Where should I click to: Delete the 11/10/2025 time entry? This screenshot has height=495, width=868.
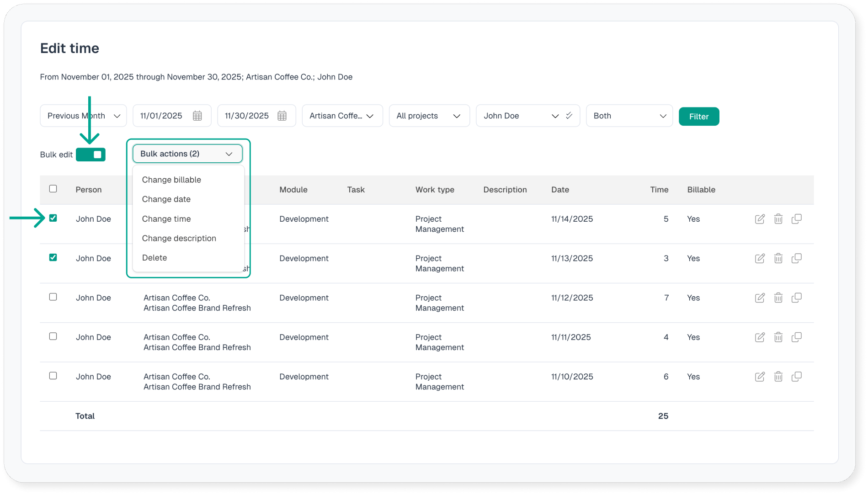pyautogui.click(x=778, y=377)
